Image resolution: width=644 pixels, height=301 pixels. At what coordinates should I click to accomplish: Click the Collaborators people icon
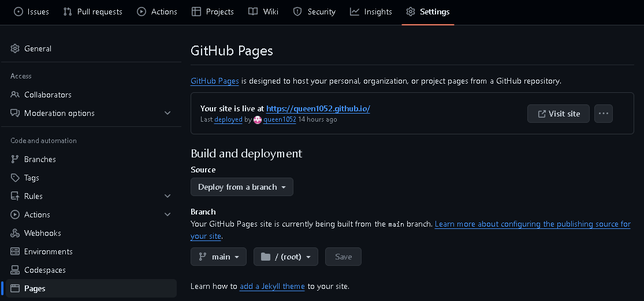tap(15, 95)
